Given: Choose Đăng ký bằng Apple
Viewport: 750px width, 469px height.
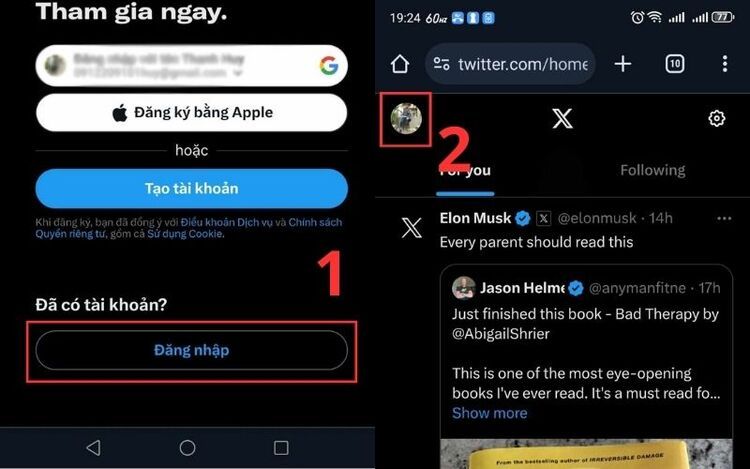Looking at the screenshot, I should click(x=191, y=112).
